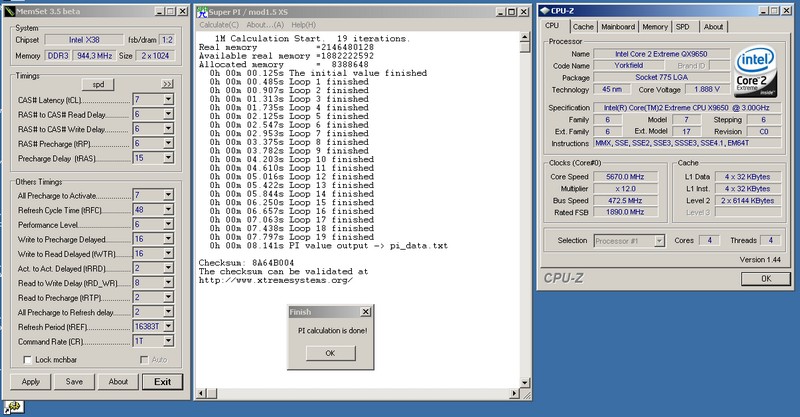Click the >> expand button in Timings

[x=167, y=84]
